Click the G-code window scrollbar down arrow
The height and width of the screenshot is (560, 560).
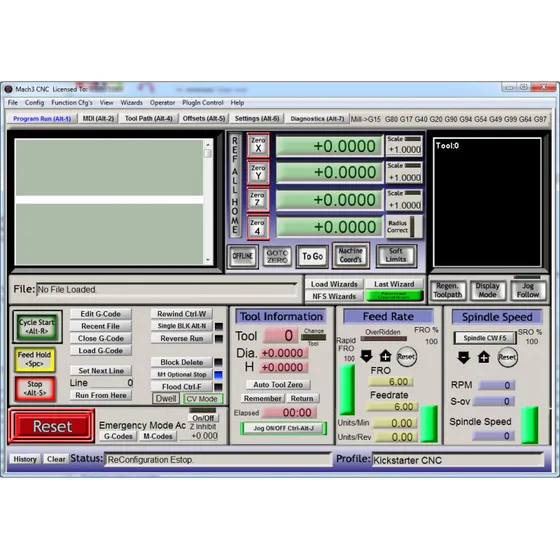coord(208,260)
